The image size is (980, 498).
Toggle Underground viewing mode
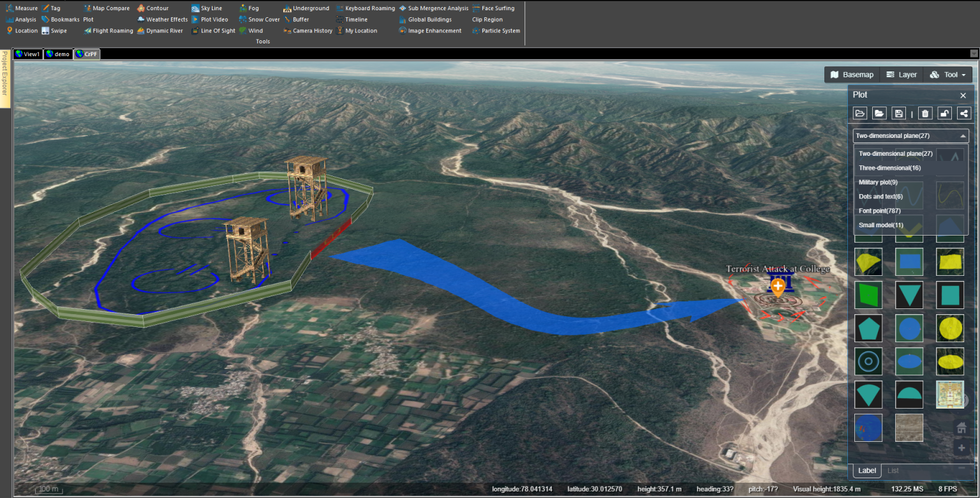click(307, 8)
